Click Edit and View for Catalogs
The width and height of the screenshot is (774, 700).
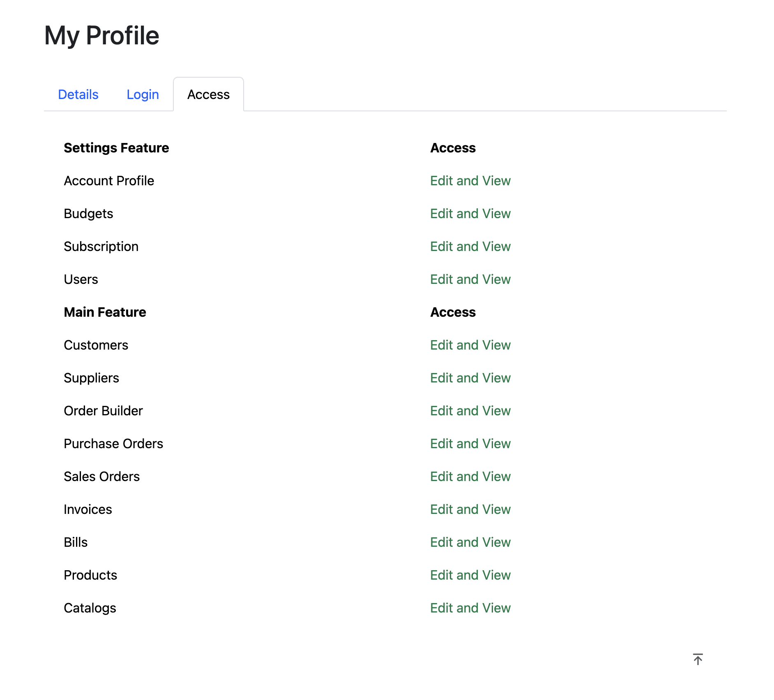click(x=470, y=608)
